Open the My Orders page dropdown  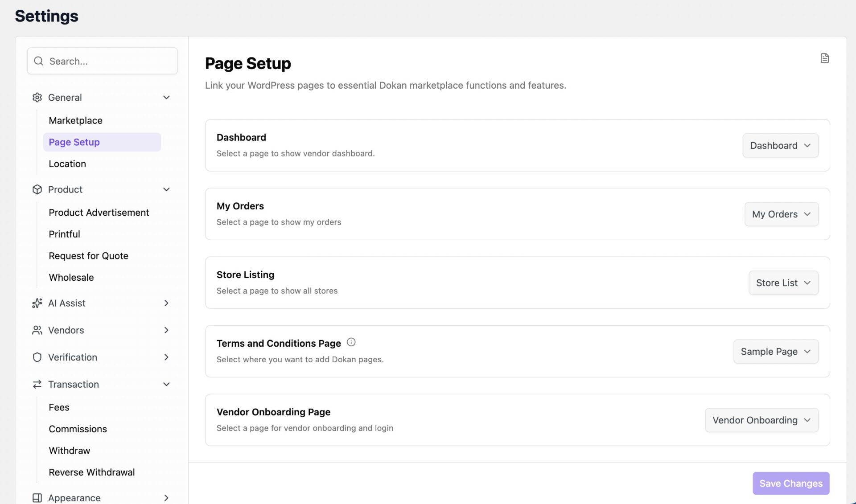tap(781, 214)
